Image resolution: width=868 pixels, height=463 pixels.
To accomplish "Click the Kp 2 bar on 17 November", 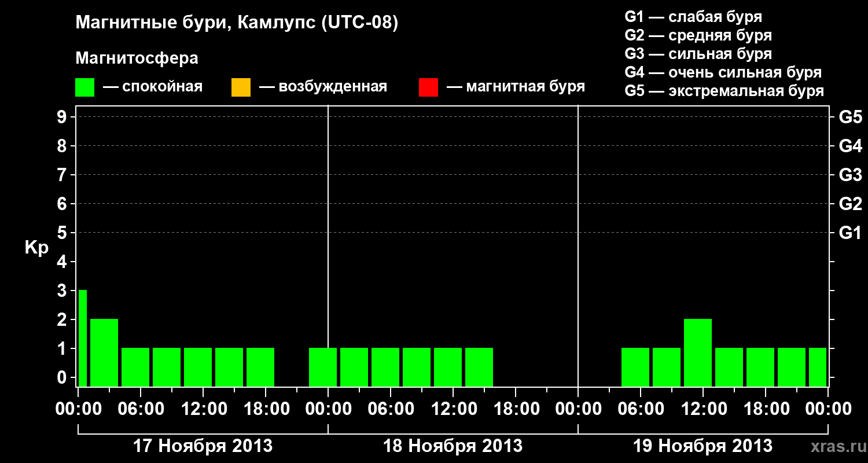I will pyautogui.click(x=104, y=352).
